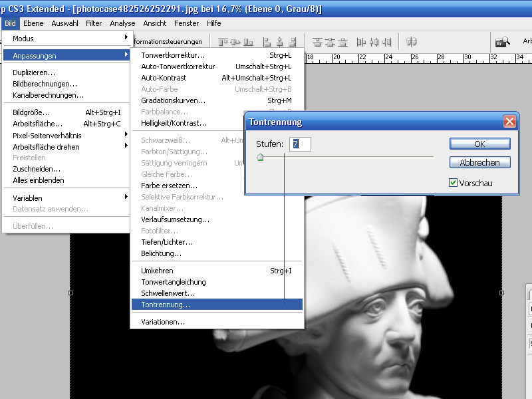532x399 pixels.
Task: Click the distribute top edges icon
Action: (x=317, y=42)
